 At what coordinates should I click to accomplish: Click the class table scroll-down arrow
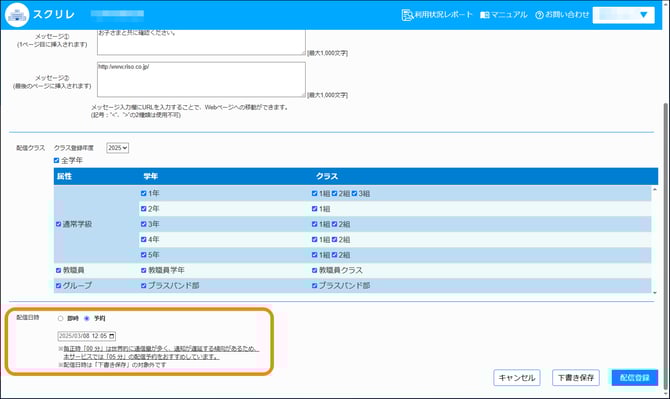click(x=655, y=293)
